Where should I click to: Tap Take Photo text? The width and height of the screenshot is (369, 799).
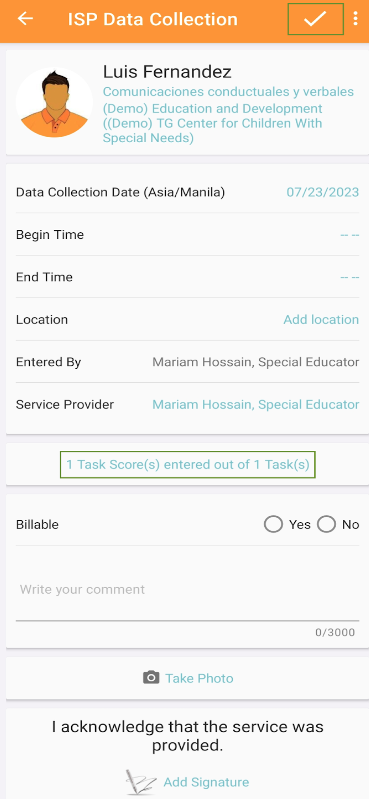click(x=199, y=678)
